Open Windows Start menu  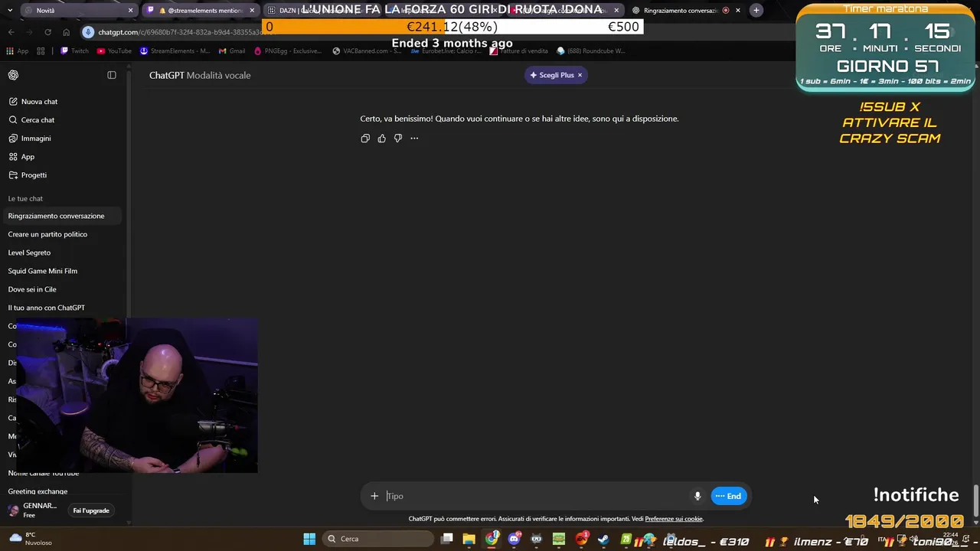point(309,539)
